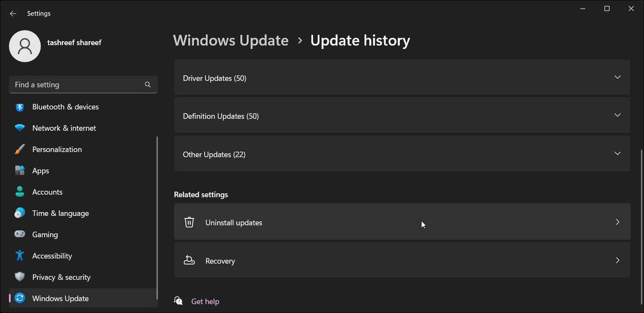644x313 pixels.
Task: Click the Privacy & security shield icon
Action: [x=20, y=277]
